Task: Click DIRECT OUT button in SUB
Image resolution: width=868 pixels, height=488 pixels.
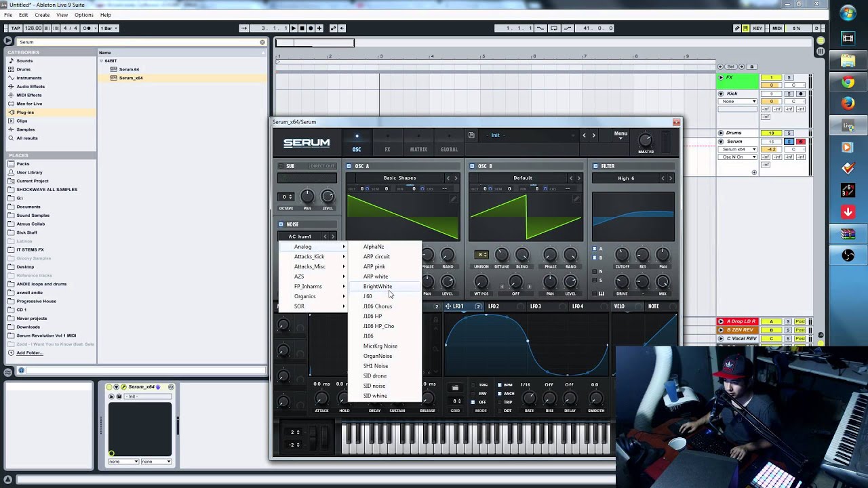Action: pyautogui.click(x=322, y=166)
